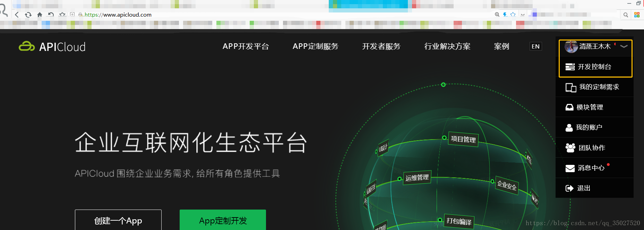Open the 开发者服务 menu
The width and height of the screenshot is (644, 230).
[x=381, y=46]
